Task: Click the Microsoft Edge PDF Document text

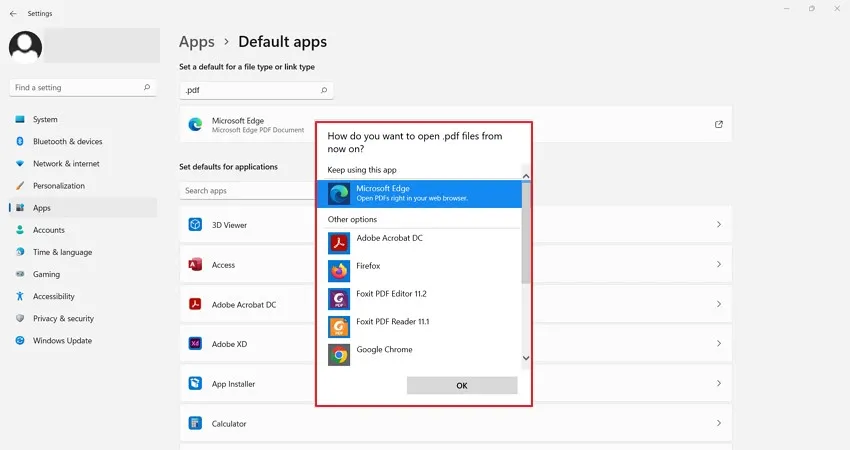Action: [x=258, y=130]
